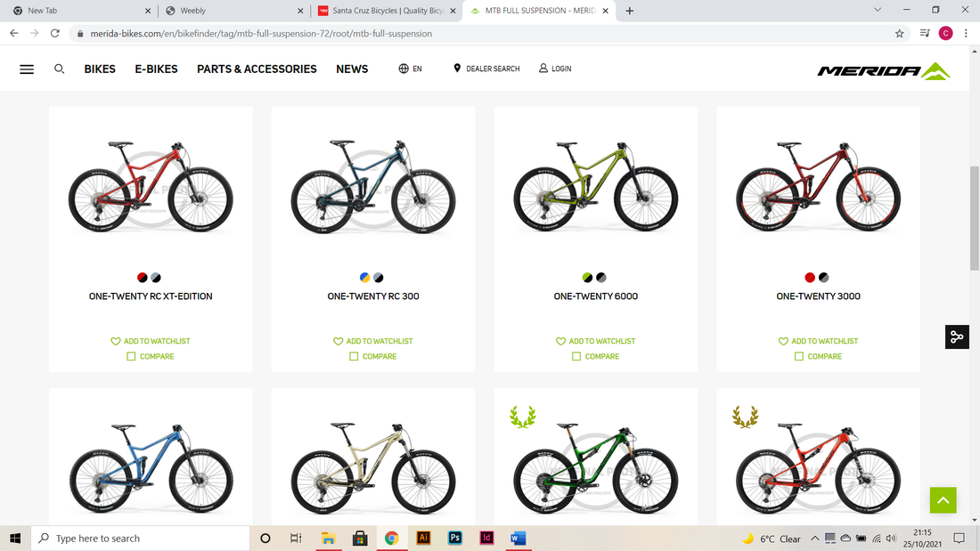Open the One-Twenty RC 300 bike image
Image resolution: width=980 pixels, height=551 pixels.
click(373, 186)
